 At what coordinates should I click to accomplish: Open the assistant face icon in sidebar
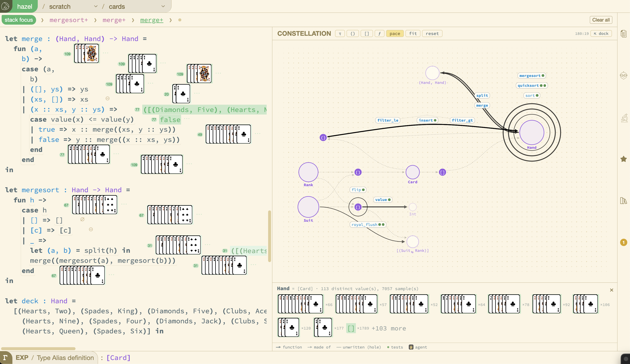(623, 75)
